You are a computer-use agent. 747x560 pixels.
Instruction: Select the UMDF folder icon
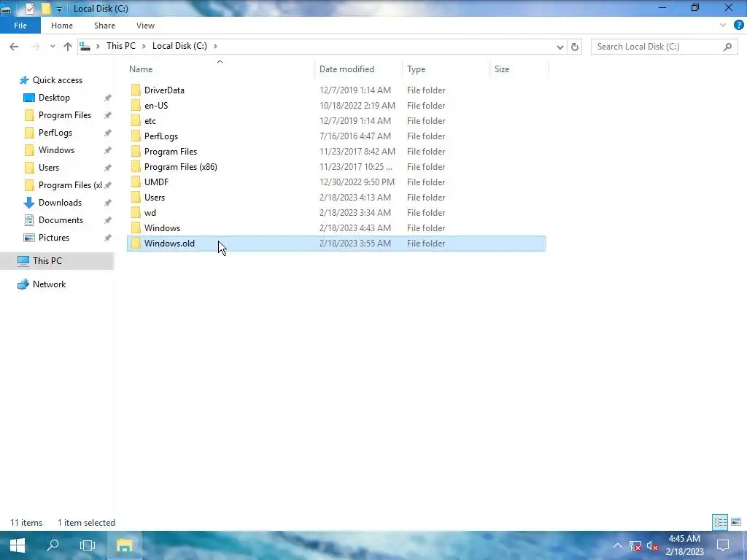(x=136, y=182)
